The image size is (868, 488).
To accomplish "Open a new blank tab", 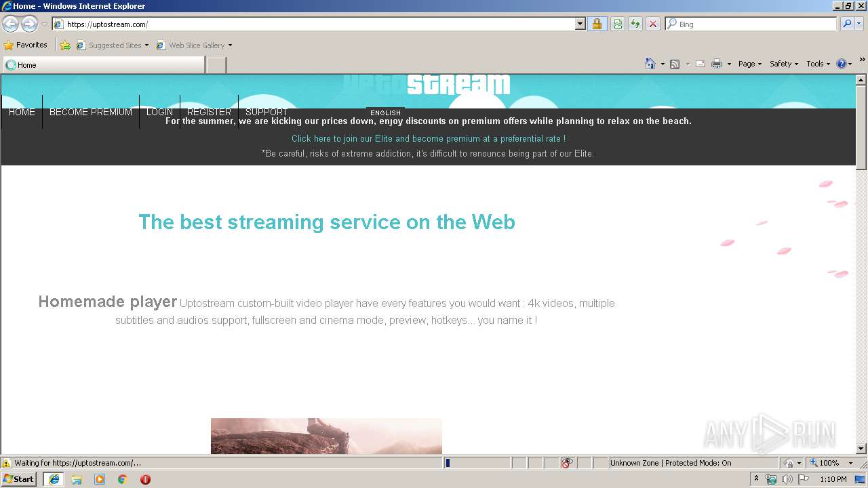I will (216, 65).
